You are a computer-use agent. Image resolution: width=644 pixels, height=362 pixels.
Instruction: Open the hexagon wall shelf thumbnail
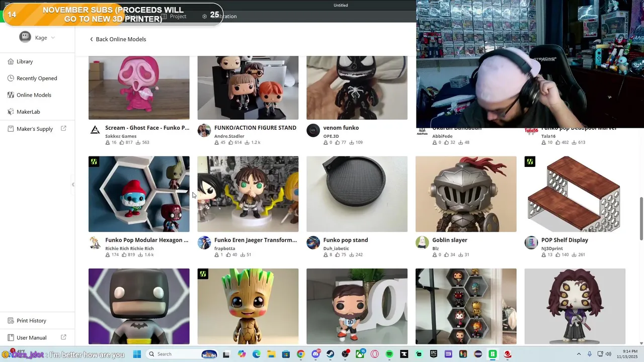pos(466,306)
